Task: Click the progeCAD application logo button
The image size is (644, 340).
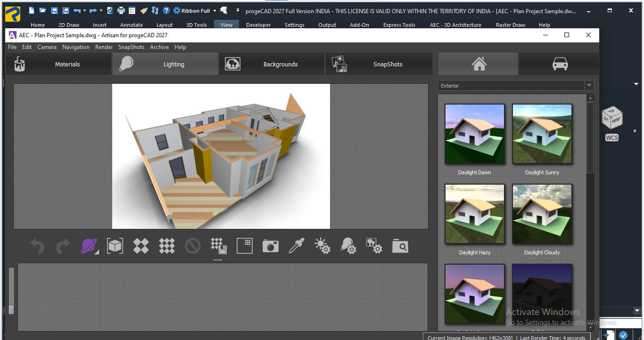Action: (13, 15)
